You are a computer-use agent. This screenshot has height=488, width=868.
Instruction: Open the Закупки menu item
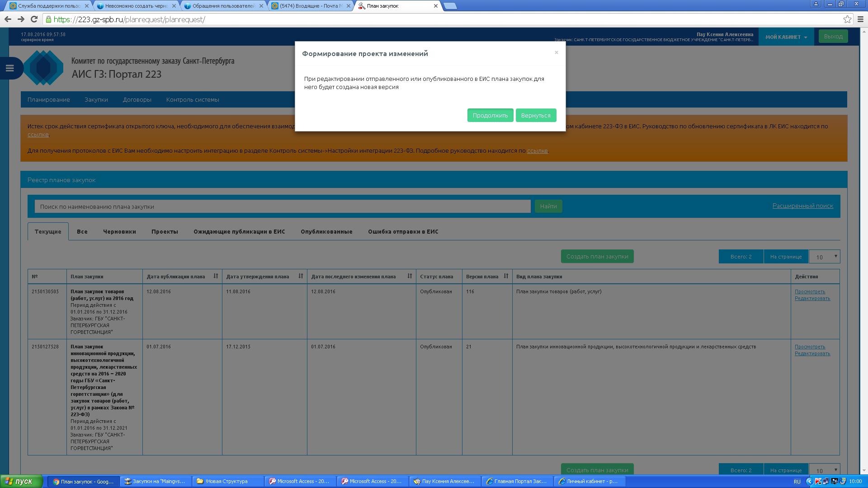tap(96, 99)
